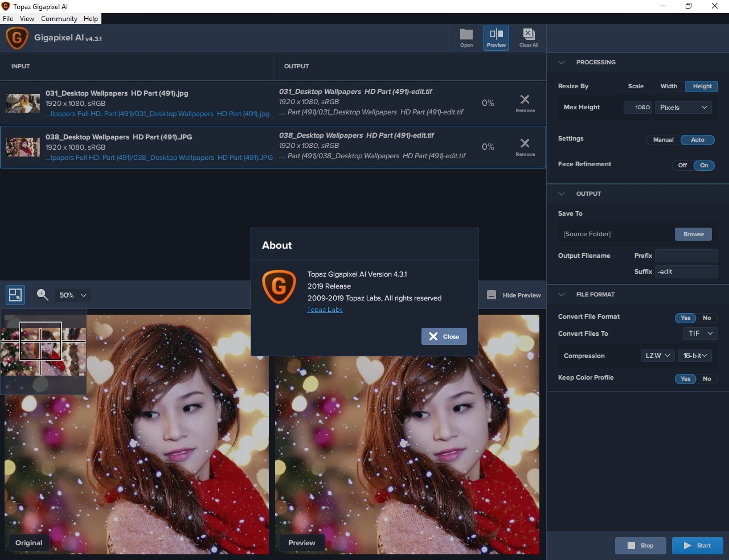Set Keep Color Profile to No
This screenshot has height=560, width=729.
click(x=707, y=378)
